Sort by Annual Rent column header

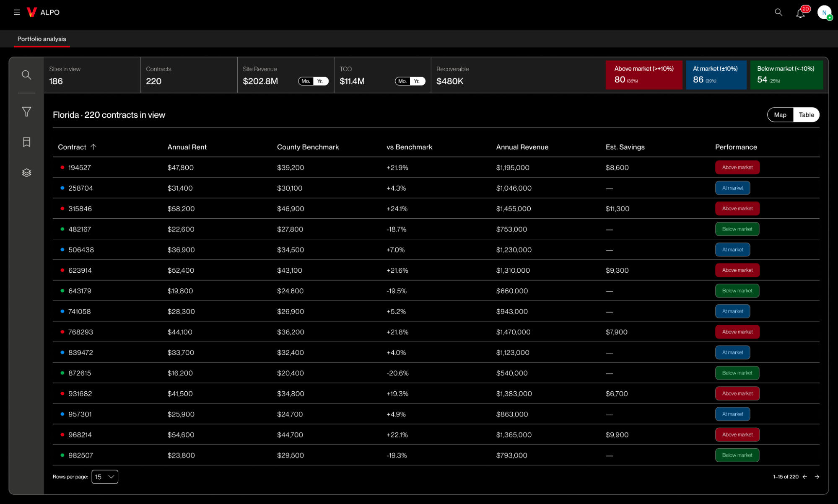(187, 147)
